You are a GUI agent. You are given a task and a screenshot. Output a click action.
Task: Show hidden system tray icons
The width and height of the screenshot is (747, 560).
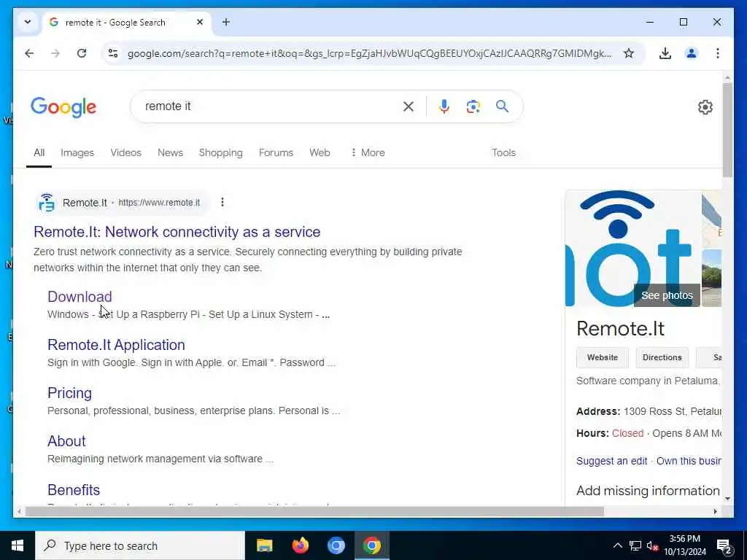click(617, 545)
